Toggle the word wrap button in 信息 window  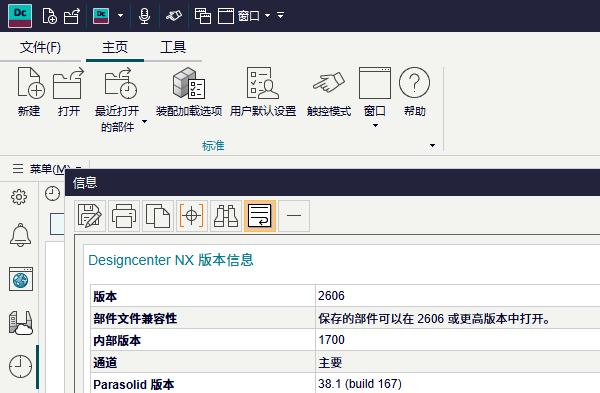coord(260,216)
